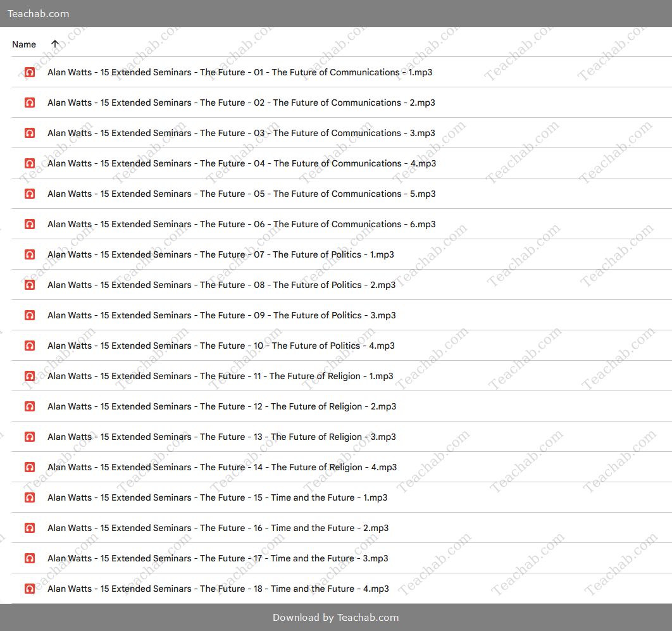This screenshot has width=672, height=631.
Task: Select file name '11 - The Future of Religion - 1.mp3'
Action: pyautogui.click(x=220, y=376)
